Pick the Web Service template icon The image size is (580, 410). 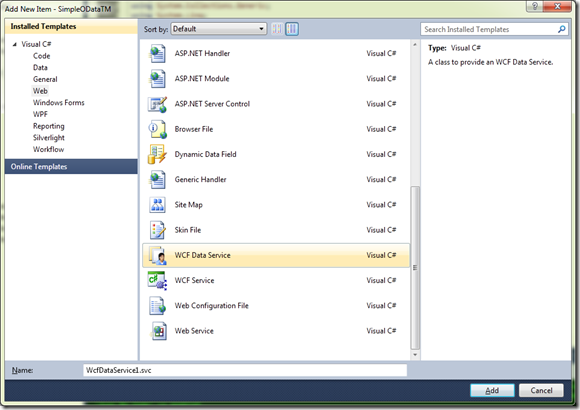158,331
